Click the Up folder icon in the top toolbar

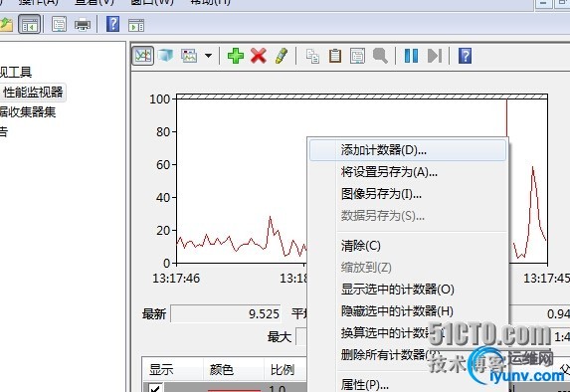(x=6, y=25)
